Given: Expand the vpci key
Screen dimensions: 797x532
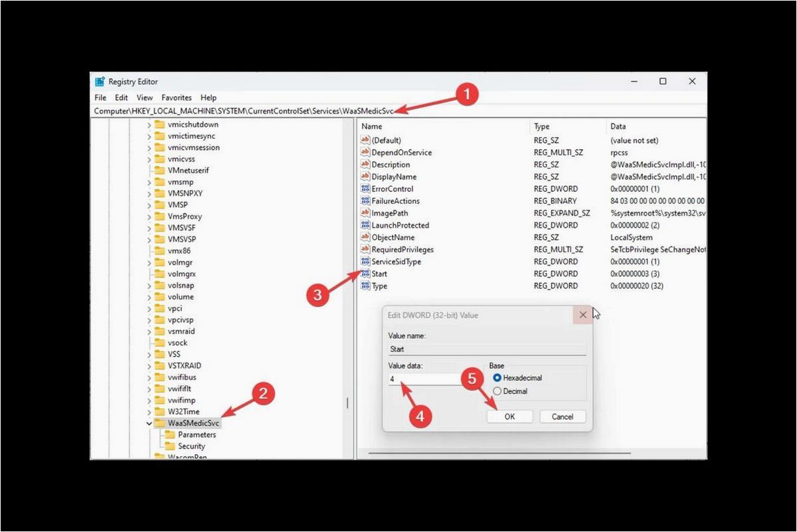Looking at the screenshot, I should click(149, 308).
